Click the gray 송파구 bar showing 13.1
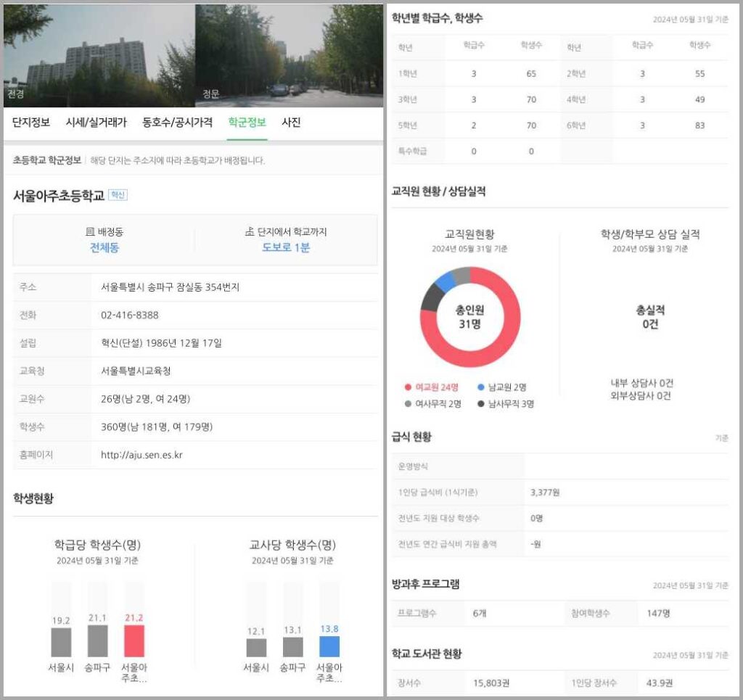743x700 pixels. 293,647
